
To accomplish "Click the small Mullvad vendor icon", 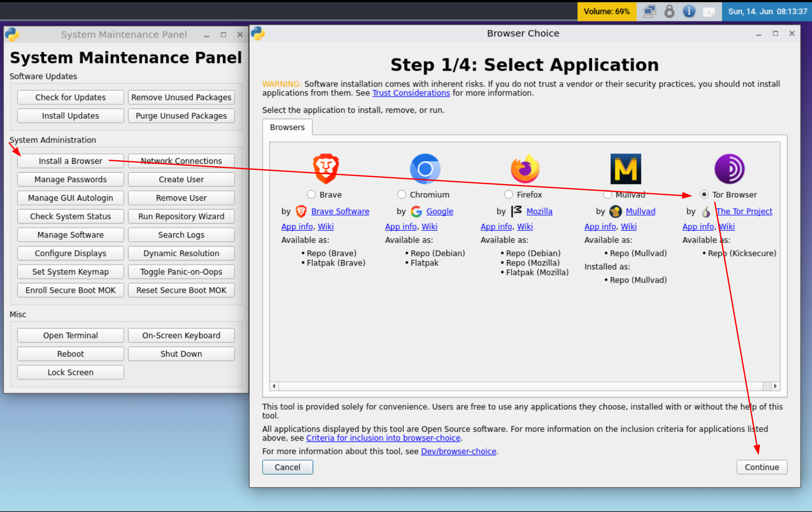I will click(x=616, y=211).
